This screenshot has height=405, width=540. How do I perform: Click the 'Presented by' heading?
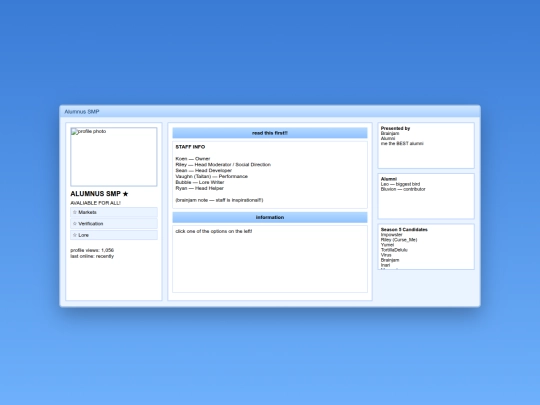coord(395,128)
